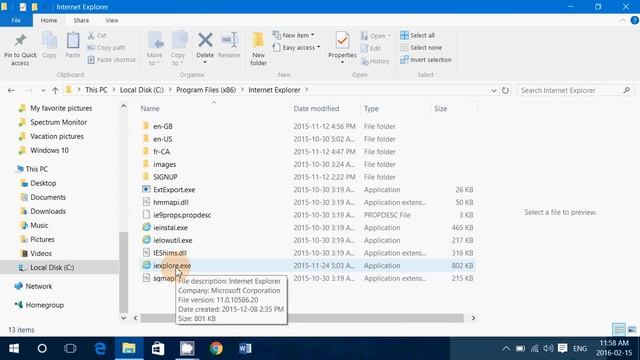Refresh the folder view
The image size is (640, 360).
[x=505, y=90]
